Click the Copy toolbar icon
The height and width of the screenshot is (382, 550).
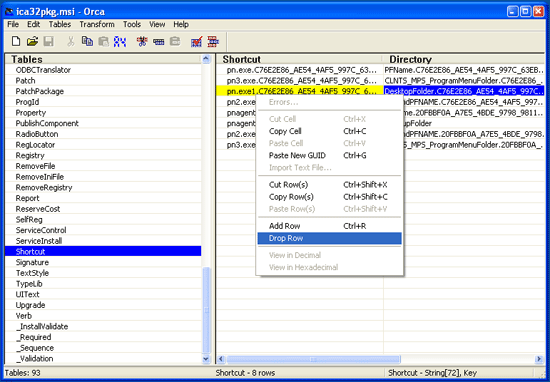tap(87, 41)
